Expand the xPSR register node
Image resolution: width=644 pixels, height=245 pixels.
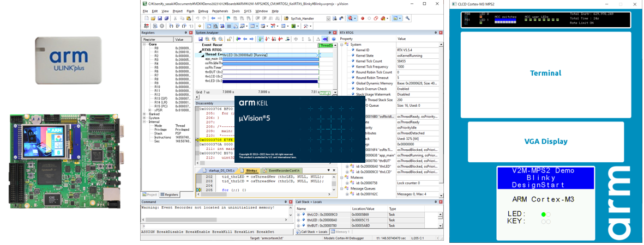click(150, 110)
